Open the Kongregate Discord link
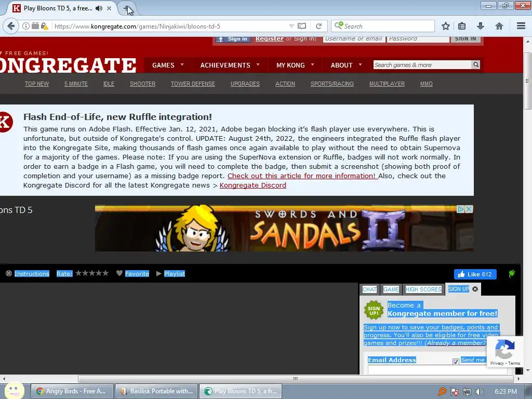 click(x=253, y=185)
